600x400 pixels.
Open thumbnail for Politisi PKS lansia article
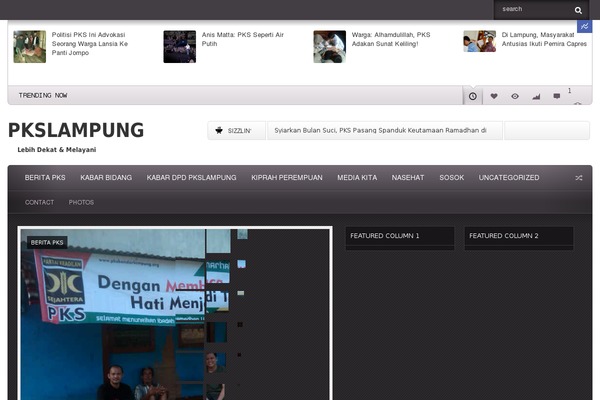(x=30, y=47)
